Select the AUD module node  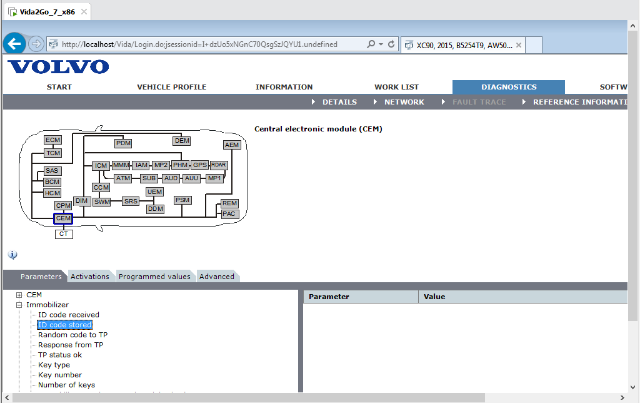pos(171,178)
